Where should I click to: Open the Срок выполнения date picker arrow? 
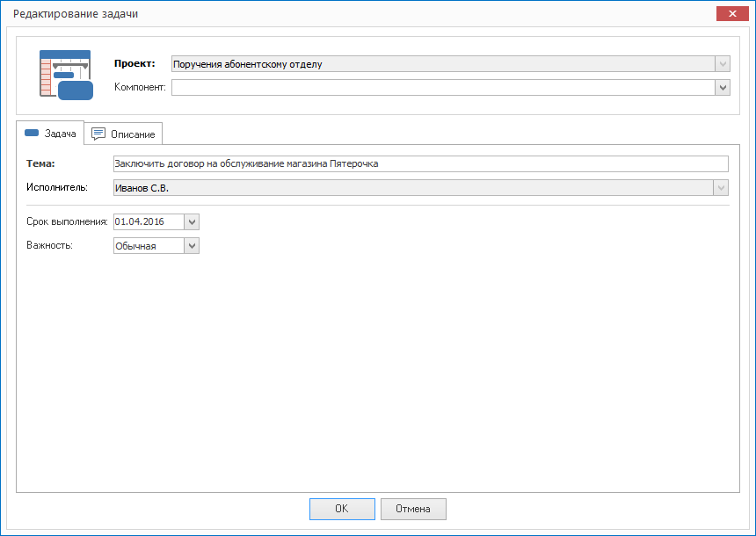(x=192, y=221)
